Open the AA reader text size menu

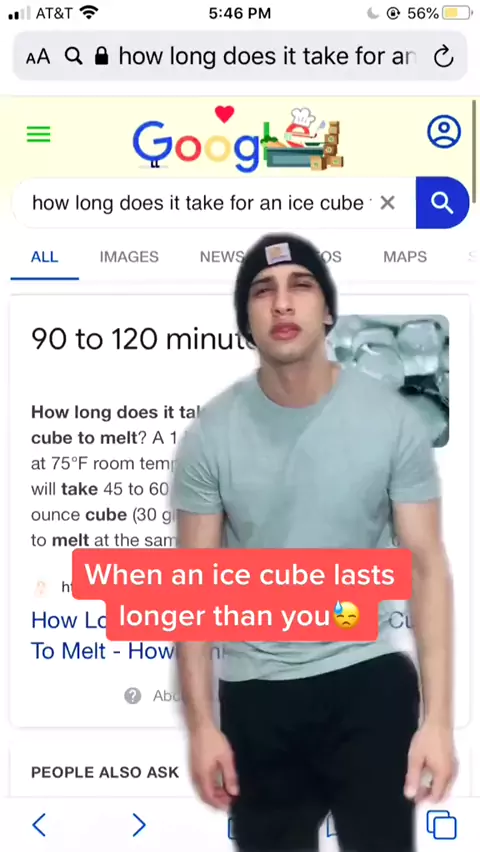point(38,57)
